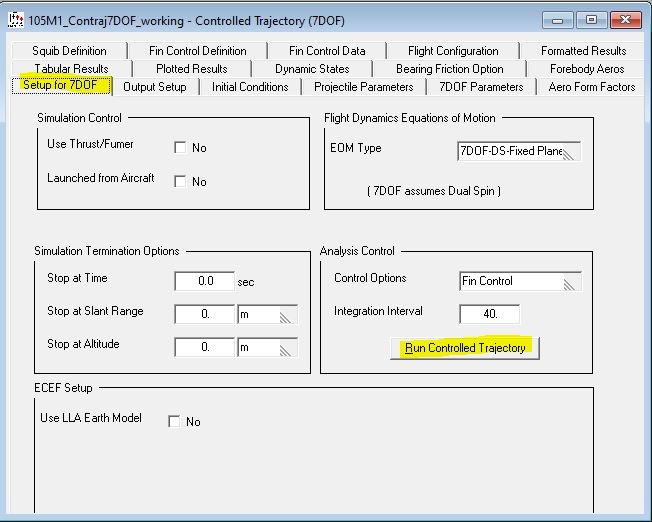Switch to the Output Setup tab
The height and width of the screenshot is (522, 652).
155,87
